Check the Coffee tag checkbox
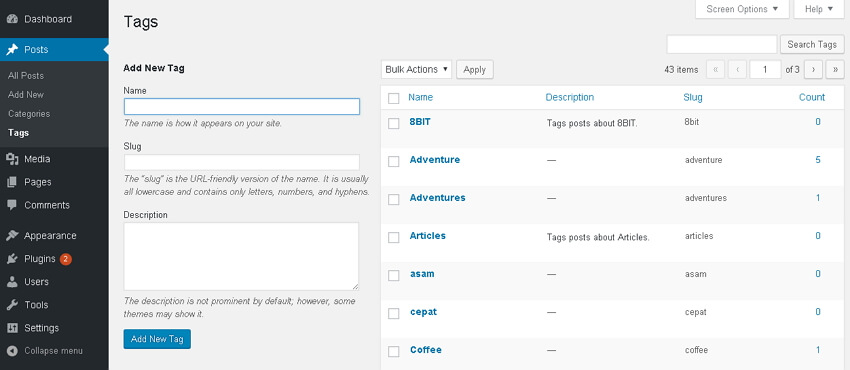 (394, 351)
